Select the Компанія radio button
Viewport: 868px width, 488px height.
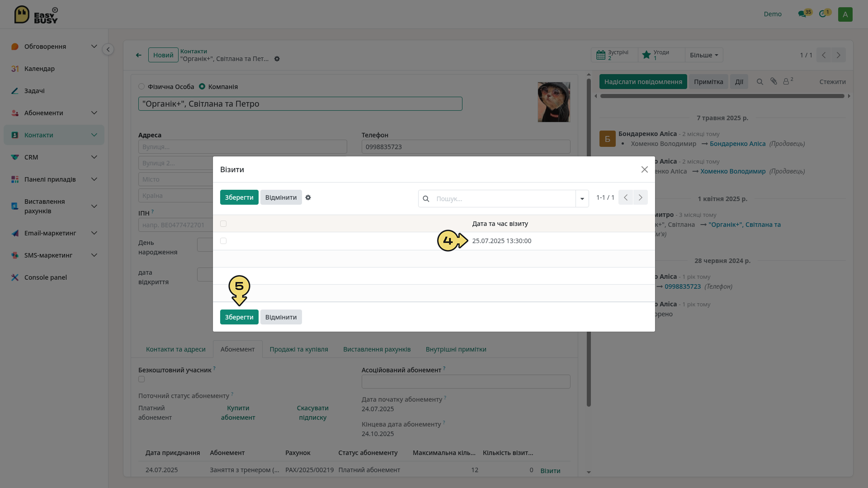(202, 86)
